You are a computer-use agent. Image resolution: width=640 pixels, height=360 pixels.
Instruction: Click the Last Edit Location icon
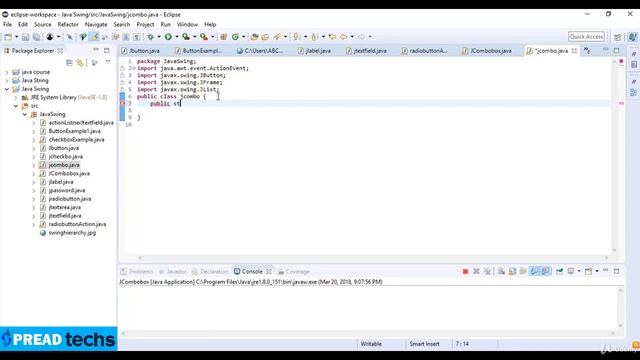332,37
